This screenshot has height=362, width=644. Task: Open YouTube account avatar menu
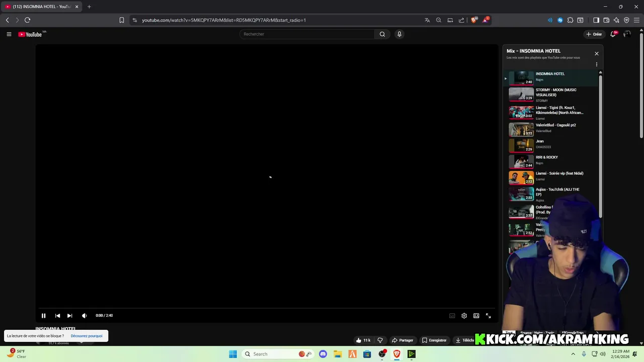point(627,34)
